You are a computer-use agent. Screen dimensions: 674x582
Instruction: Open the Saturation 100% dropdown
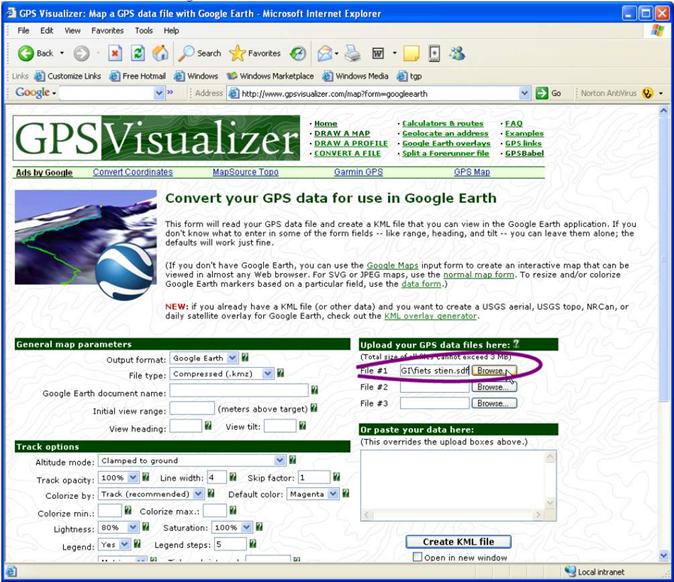[232, 527]
